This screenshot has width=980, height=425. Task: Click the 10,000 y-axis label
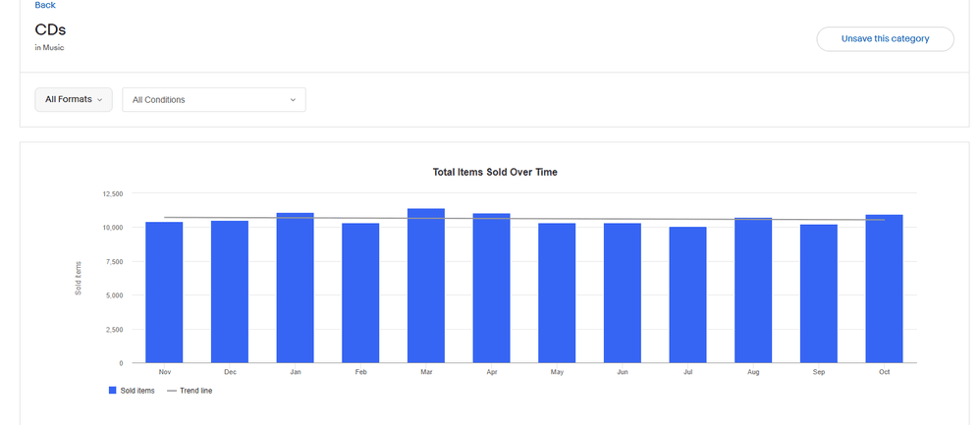coord(113,228)
